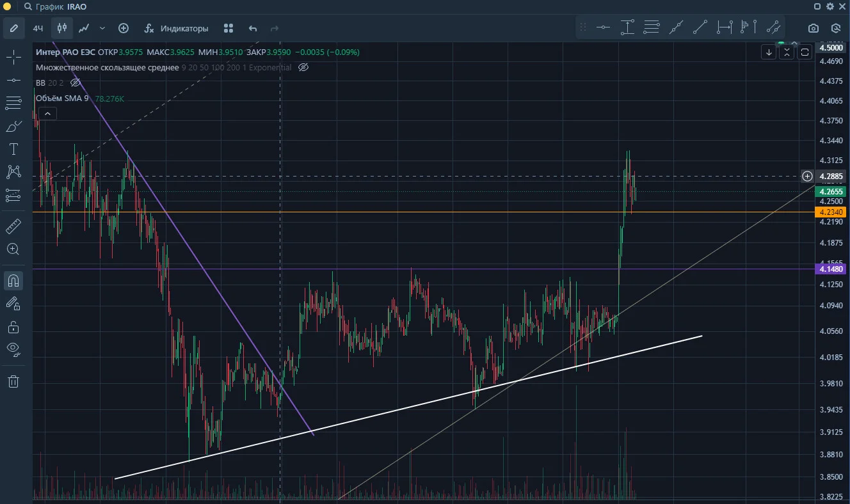850x504 pixels.
Task: Collapse the indicator legend chevron
Action: (47, 114)
